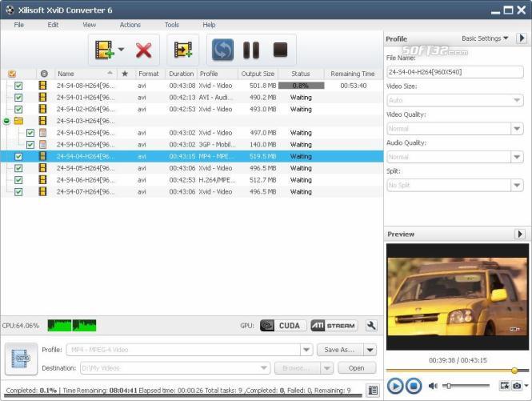The width and height of the screenshot is (532, 401).
Task: Click the NVIDIA CUDA GPU button
Action: pyautogui.click(x=283, y=325)
